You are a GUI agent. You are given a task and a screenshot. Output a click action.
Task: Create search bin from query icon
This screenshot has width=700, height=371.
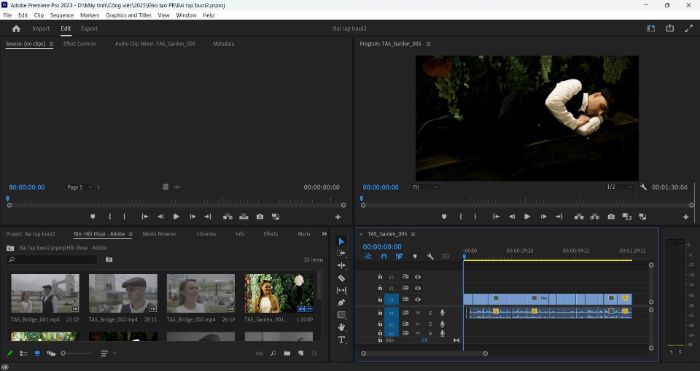[109, 259]
